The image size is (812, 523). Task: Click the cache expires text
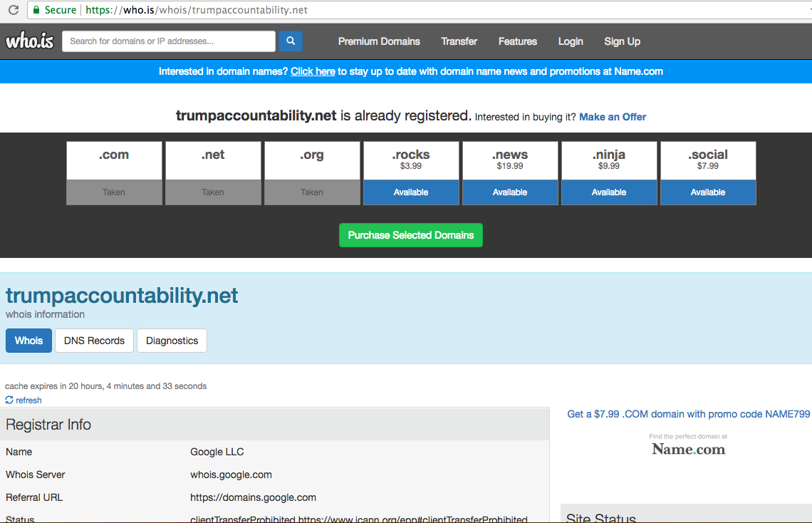point(105,386)
